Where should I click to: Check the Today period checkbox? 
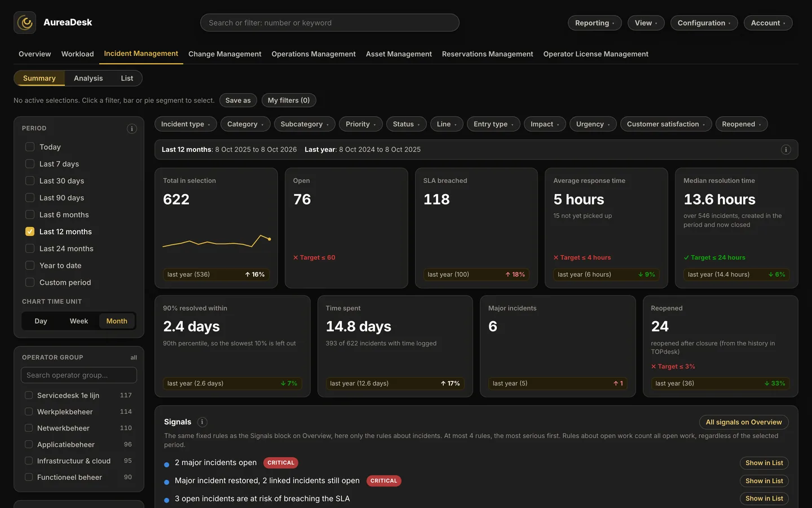pyautogui.click(x=30, y=147)
